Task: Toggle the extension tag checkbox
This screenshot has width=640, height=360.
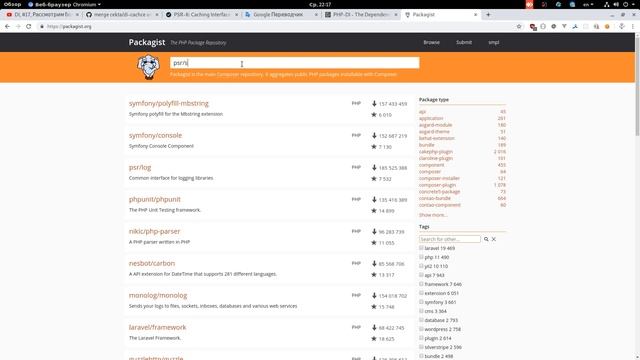Action: pyautogui.click(x=421, y=293)
